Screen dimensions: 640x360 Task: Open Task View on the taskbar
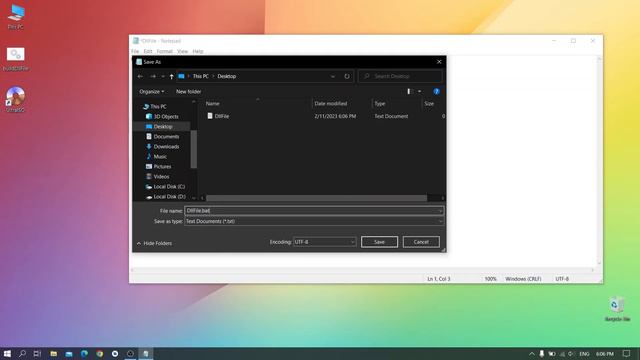tap(37, 354)
